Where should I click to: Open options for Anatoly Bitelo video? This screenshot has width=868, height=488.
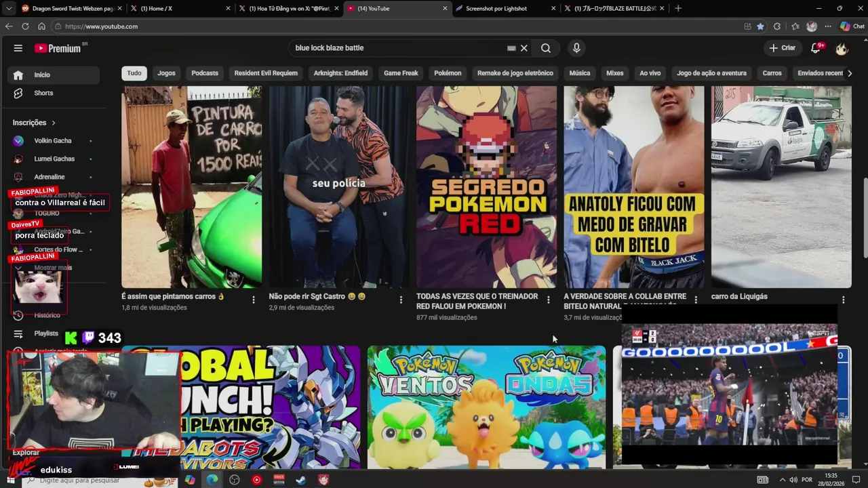(x=696, y=300)
